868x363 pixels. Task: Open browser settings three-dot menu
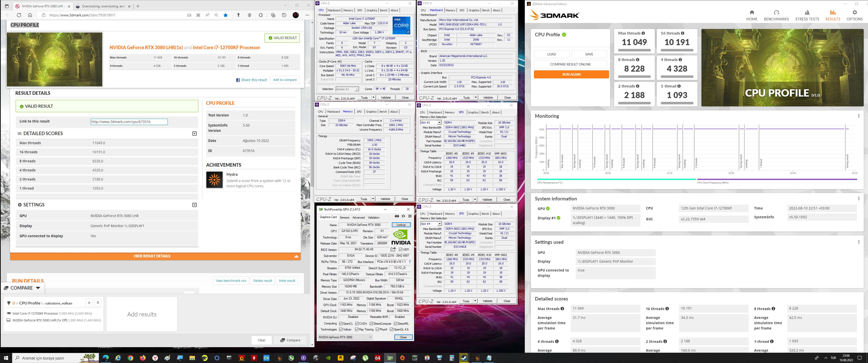(x=307, y=15)
